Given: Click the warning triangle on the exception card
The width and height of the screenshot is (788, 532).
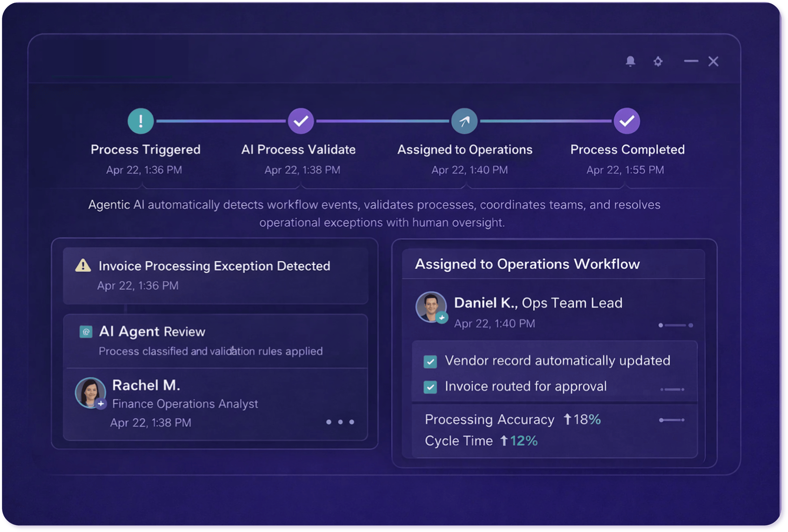Looking at the screenshot, I should [x=83, y=266].
